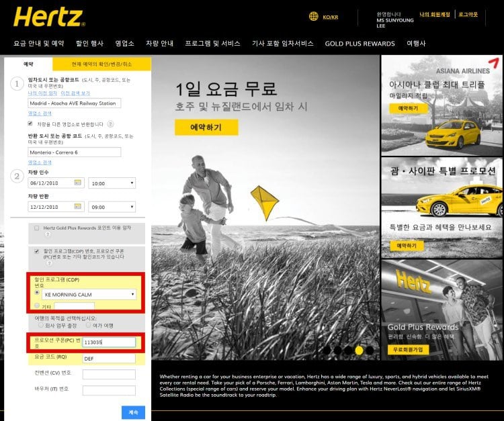Open 나의 회원계정 link
The height and width of the screenshot is (421, 504).
coord(435,15)
